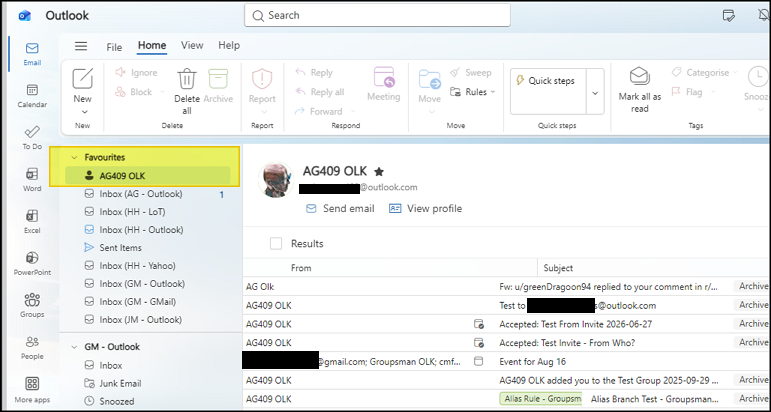Screen dimensions: 771x412
Task: Collapse the Favourites section
Action: pos(74,158)
